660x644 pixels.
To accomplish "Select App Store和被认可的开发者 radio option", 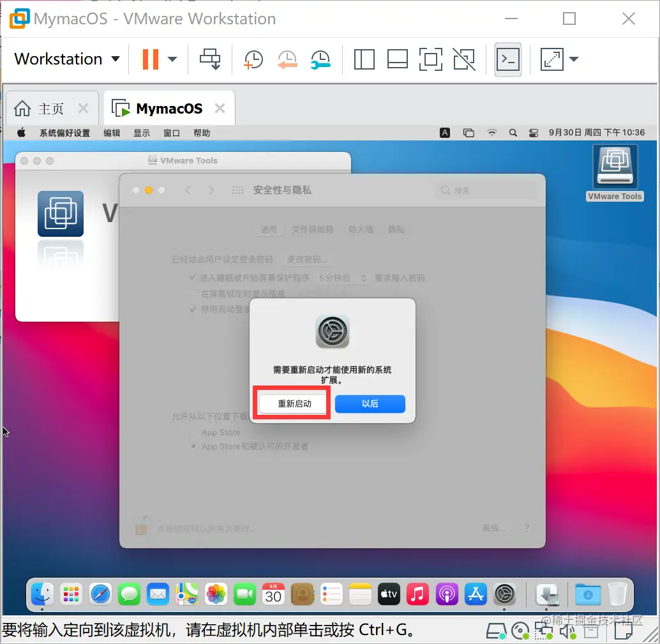I will [193, 446].
